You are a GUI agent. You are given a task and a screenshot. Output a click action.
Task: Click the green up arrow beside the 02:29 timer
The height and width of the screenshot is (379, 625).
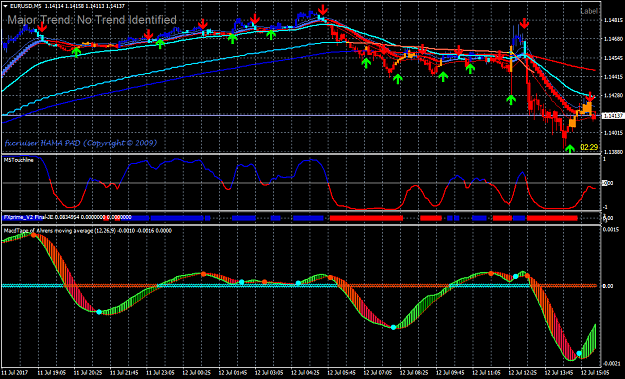click(570, 148)
